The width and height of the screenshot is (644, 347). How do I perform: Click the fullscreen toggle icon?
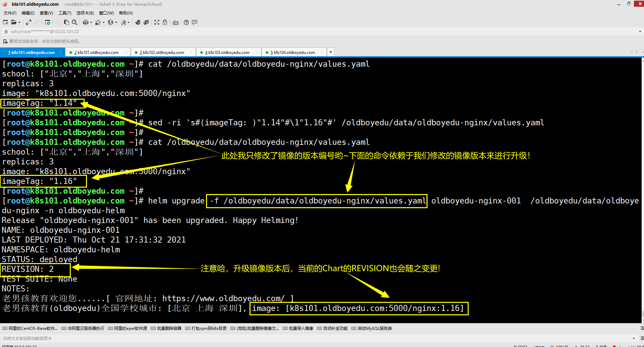[157, 22]
